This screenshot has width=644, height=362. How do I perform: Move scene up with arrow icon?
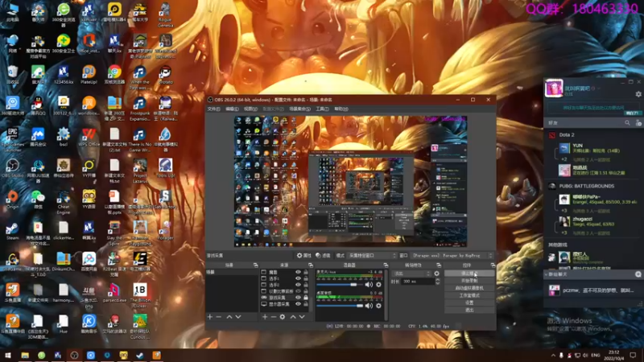pos(229,317)
